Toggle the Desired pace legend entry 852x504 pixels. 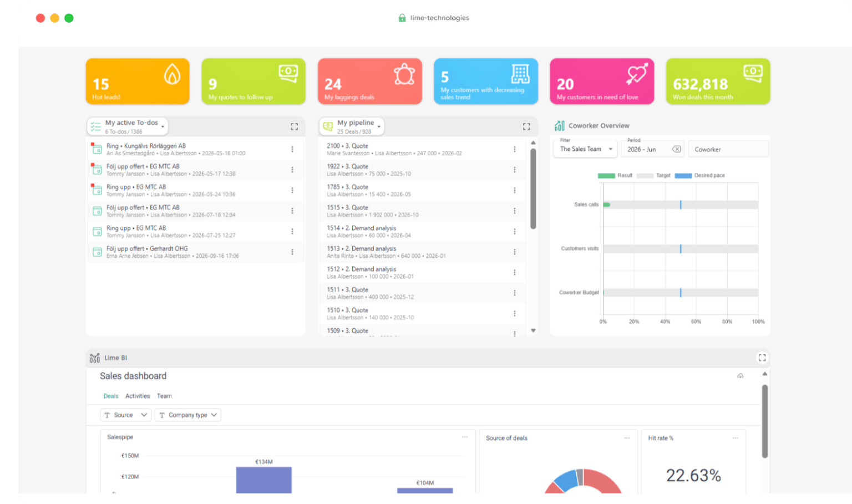coord(699,175)
